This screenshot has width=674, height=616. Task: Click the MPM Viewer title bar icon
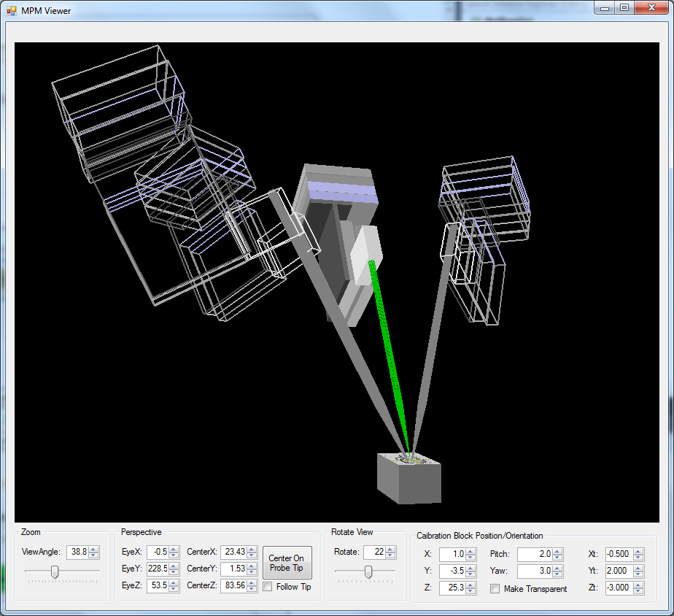(x=11, y=11)
